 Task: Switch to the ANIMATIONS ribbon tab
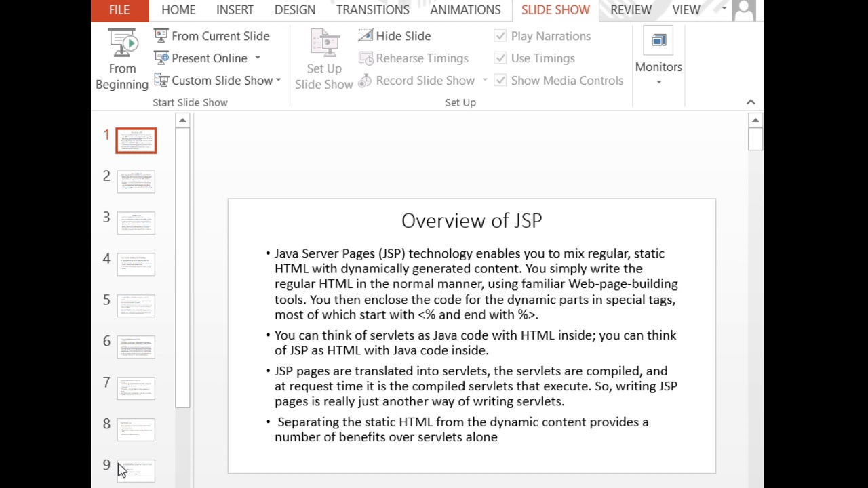tap(465, 10)
